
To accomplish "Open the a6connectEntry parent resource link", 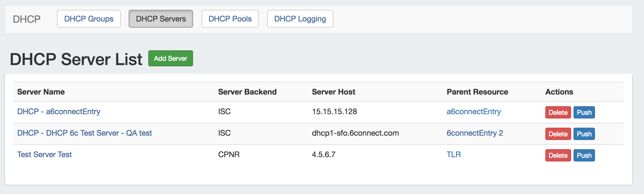I will 473,111.
